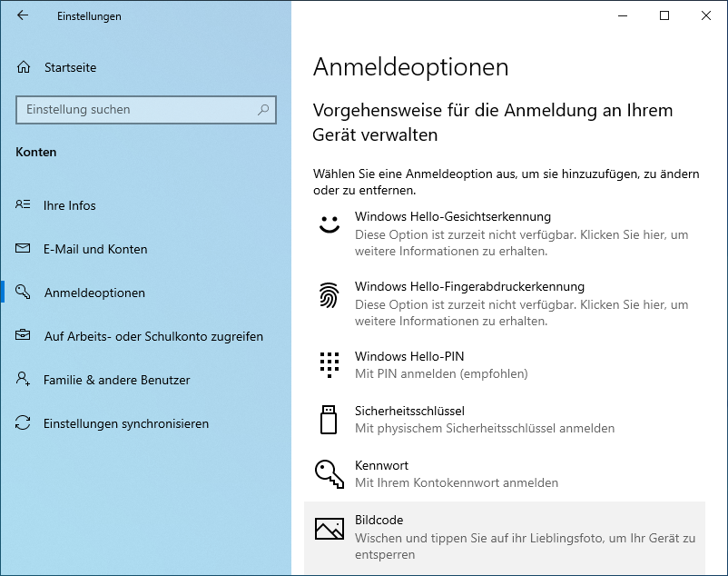Maximize the Einstellungen window
728x576 pixels.
pyautogui.click(x=664, y=15)
